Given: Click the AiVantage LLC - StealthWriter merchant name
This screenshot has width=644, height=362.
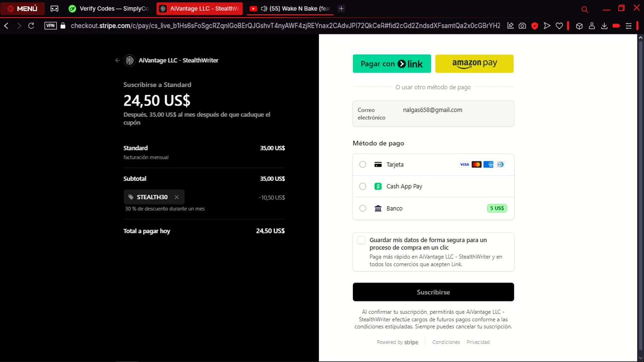Looking at the screenshot, I should [x=178, y=61].
